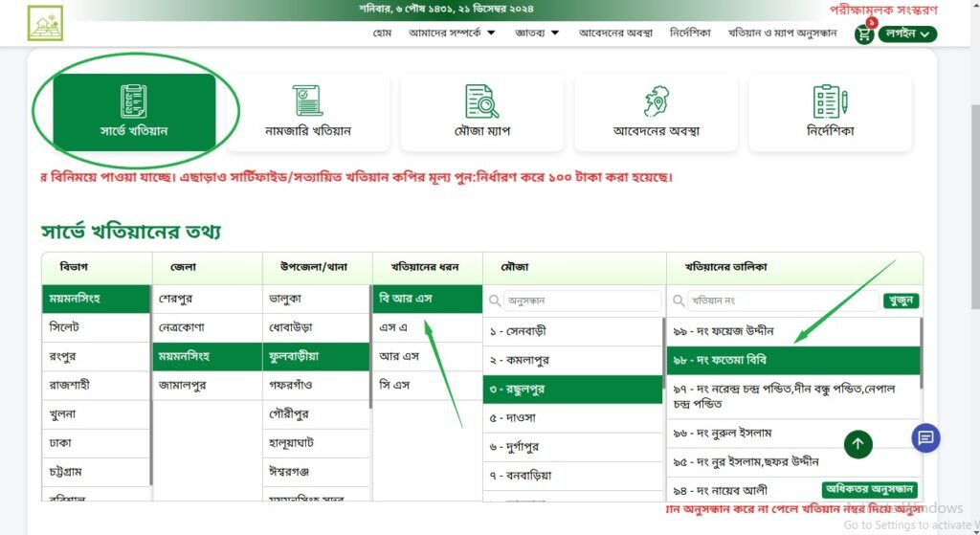Select the আবেদনের অবস্থা map card icon
Viewport: 980px width, 535px height.
pos(657,101)
